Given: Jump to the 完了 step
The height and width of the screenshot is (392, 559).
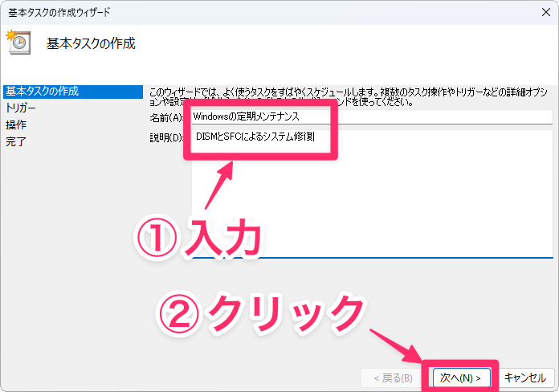Looking at the screenshot, I should point(16,142).
